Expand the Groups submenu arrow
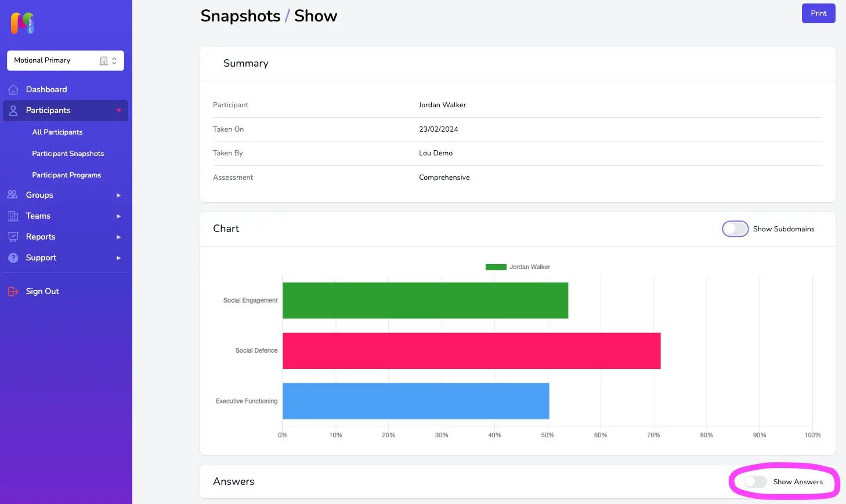Viewport: 846px width, 504px height. [x=118, y=195]
